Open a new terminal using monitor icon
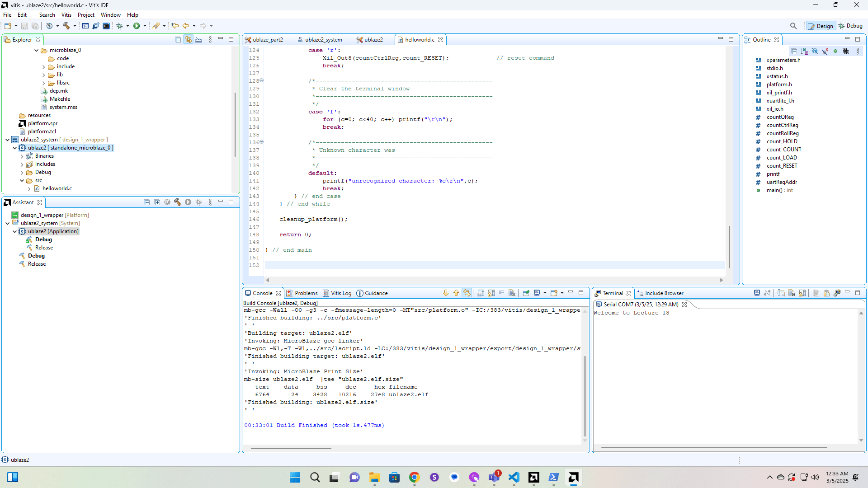 (757, 293)
